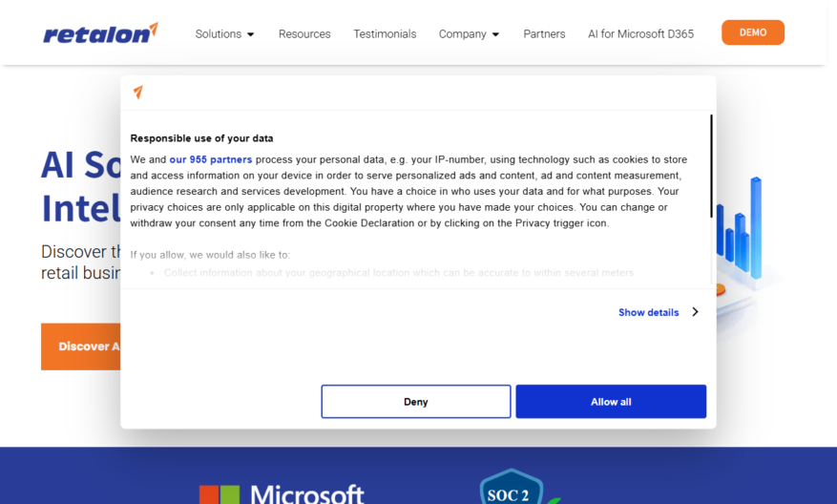The image size is (837, 504).
Task: Go to Resources page
Action: [x=304, y=34]
